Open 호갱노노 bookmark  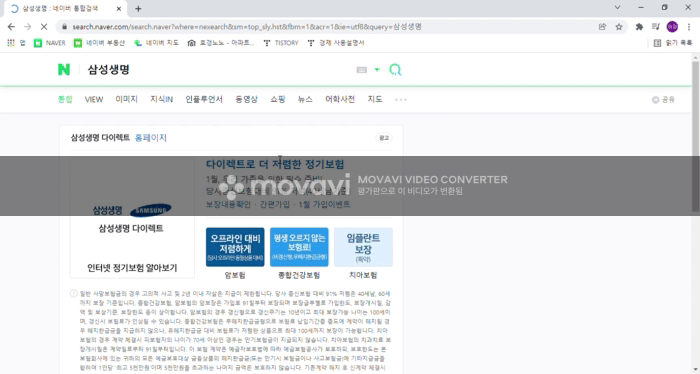pyautogui.click(x=221, y=43)
